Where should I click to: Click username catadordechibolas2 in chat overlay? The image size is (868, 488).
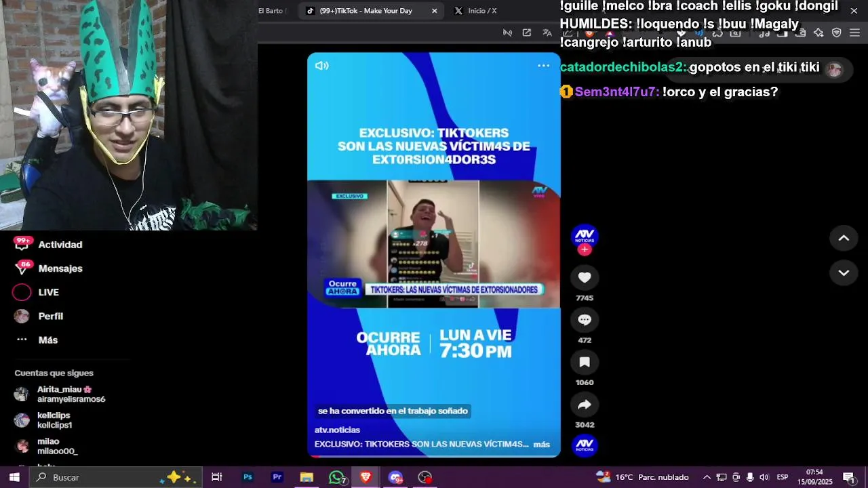pyautogui.click(x=623, y=67)
